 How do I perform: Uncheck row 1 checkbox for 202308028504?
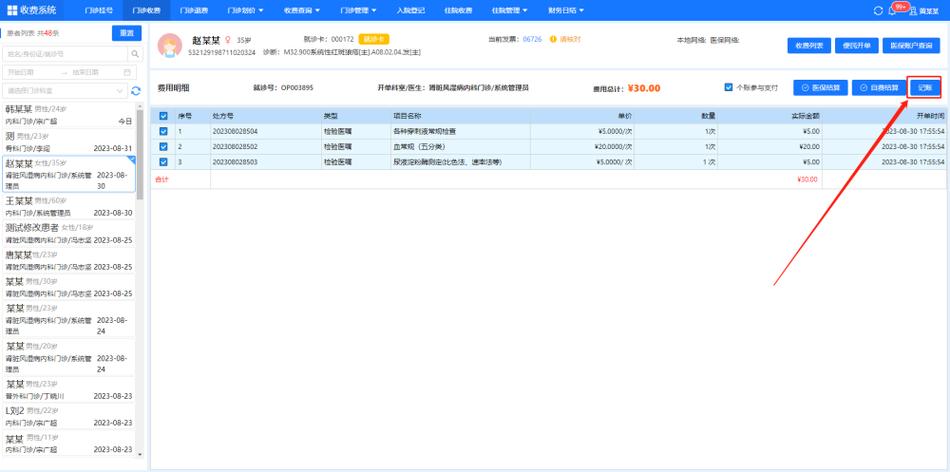(163, 131)
